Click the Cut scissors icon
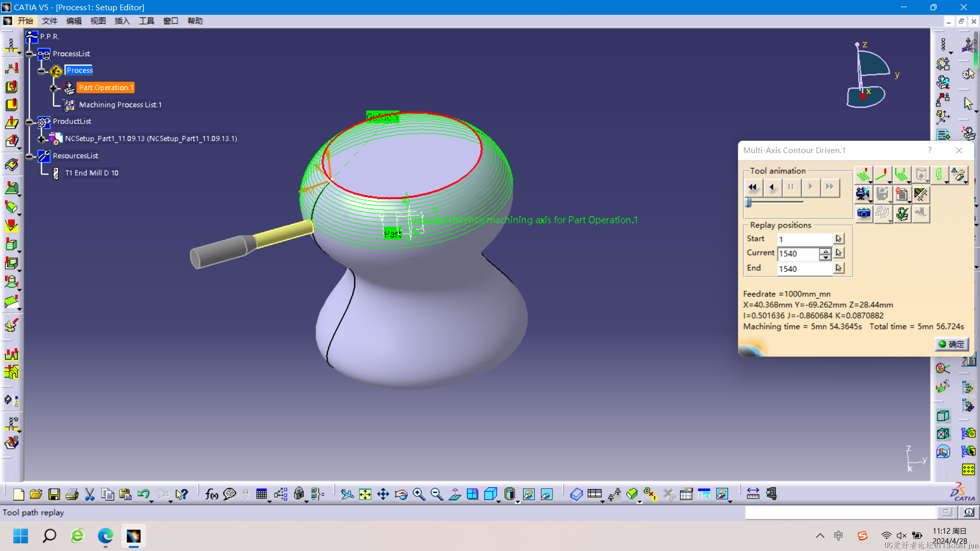This screenshot has height=551, width=980. [x=90, y=494]
